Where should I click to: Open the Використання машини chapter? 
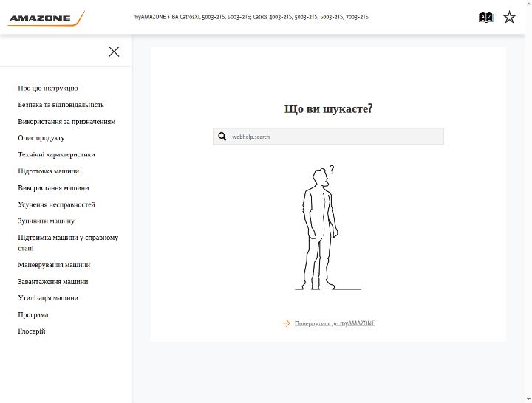click(x=54, y=187)
